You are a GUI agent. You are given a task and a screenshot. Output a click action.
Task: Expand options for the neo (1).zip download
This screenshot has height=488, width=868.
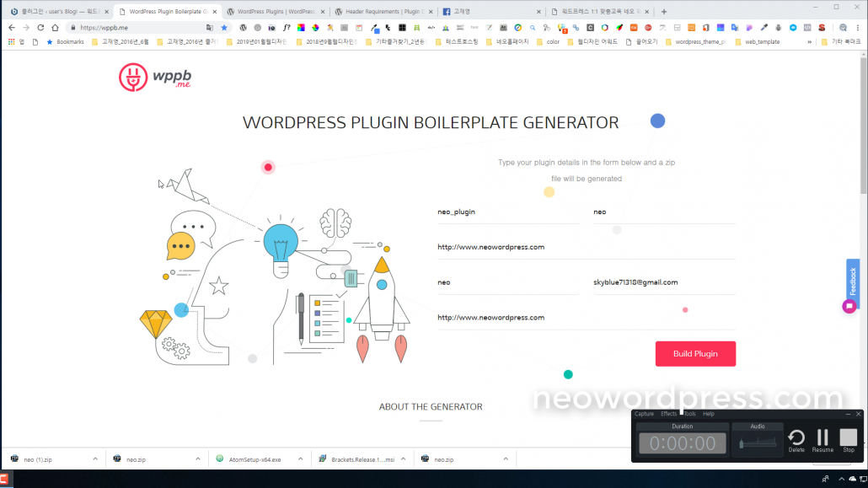(x=94, y=459)
